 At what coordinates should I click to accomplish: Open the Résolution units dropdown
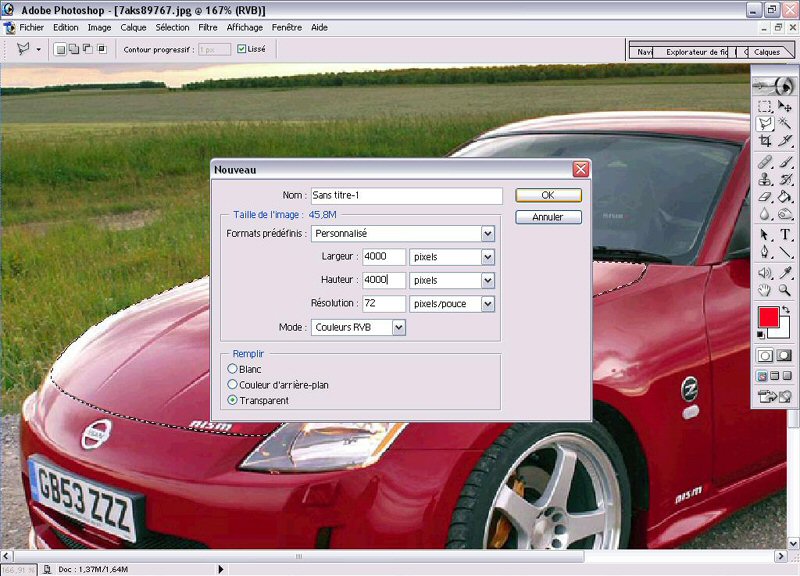click(x=488, y=304)
